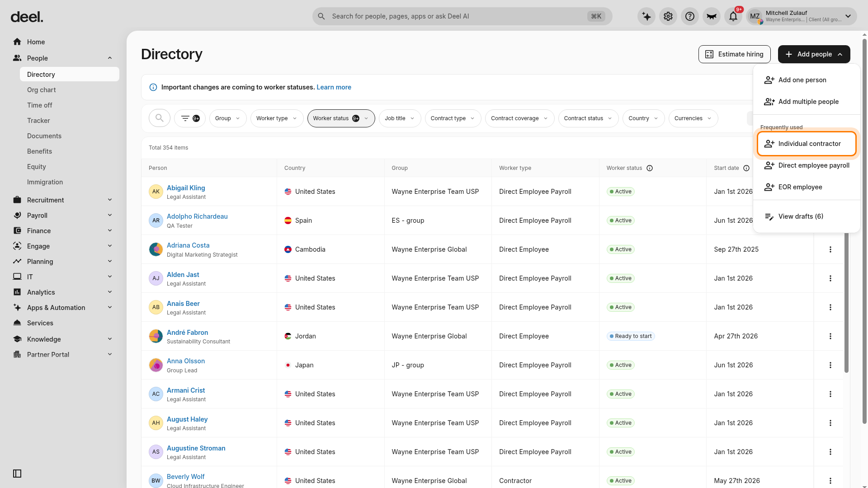Click Start date info icon in header

pyautogui.click(x=746, y=168)
